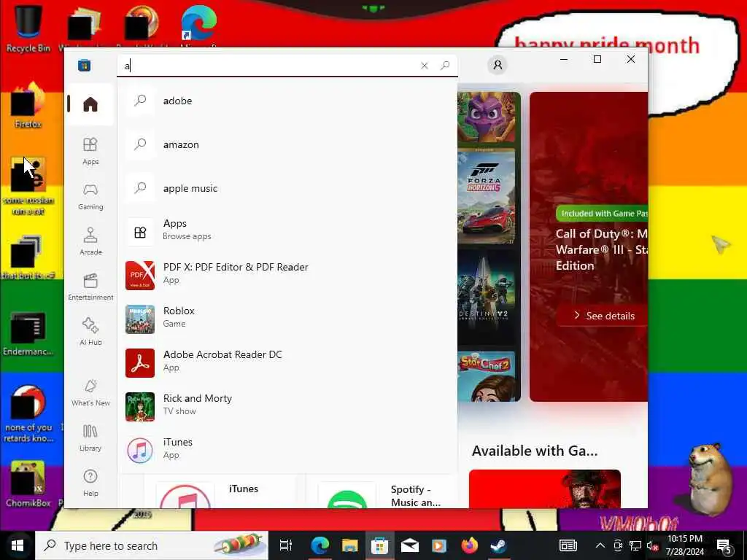Open Spyro game thumbnail
This screenshot has height=560, width=747.
click(x=487, y=117)
